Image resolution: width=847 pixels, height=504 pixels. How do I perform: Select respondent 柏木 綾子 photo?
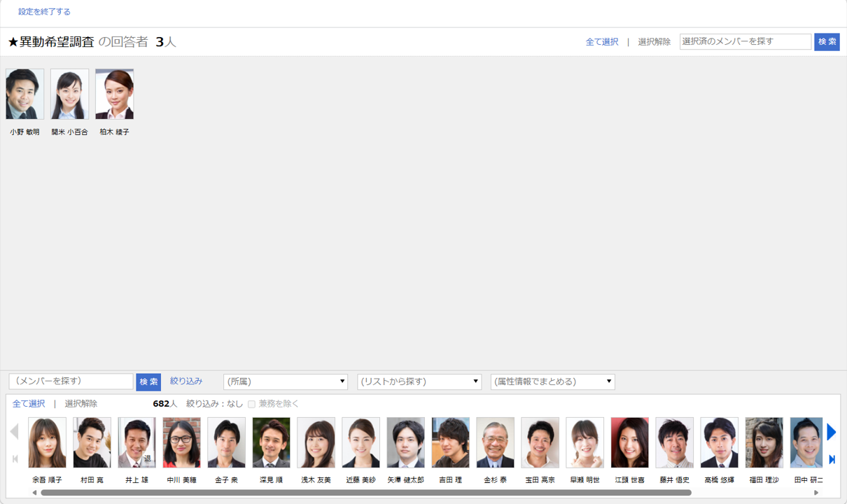point(115,94)
